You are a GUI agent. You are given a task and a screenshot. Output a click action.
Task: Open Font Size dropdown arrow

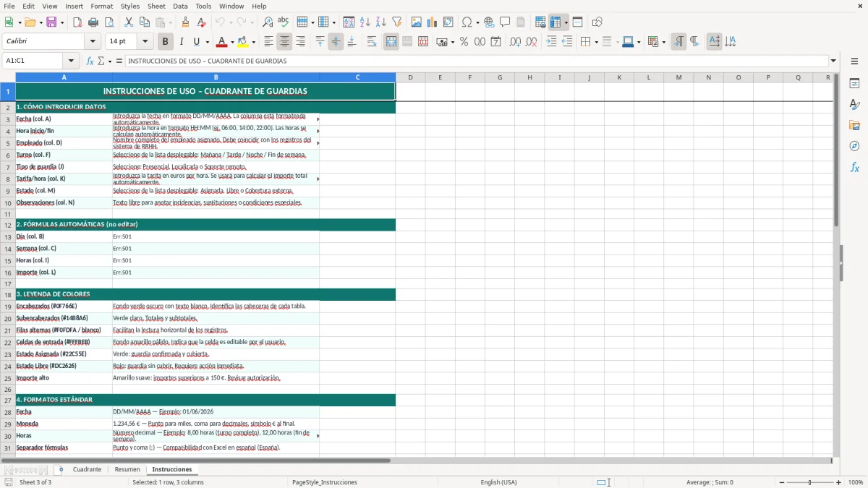[145, 42]
